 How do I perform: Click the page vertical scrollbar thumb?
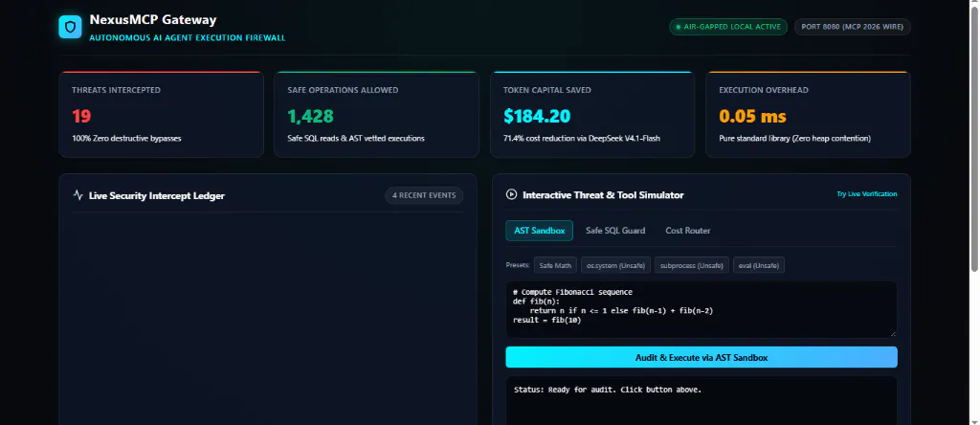click(974, 138)
